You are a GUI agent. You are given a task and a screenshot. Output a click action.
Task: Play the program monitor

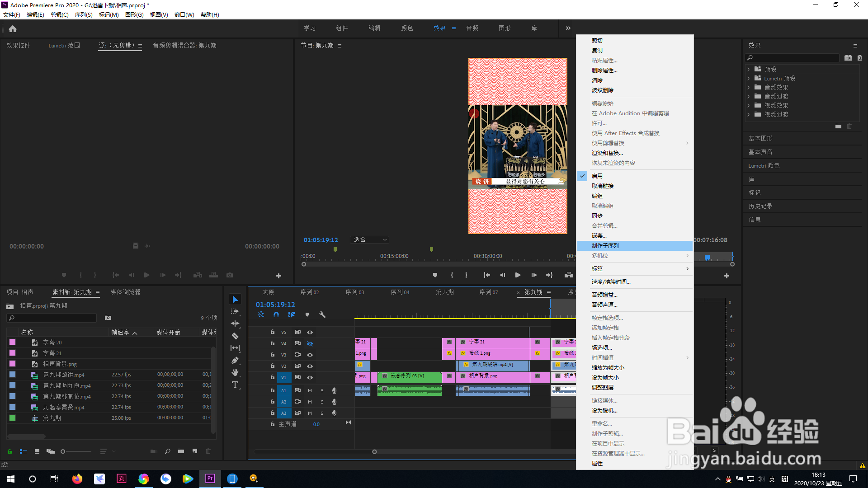pyautogui.click(x=518, y=275)
